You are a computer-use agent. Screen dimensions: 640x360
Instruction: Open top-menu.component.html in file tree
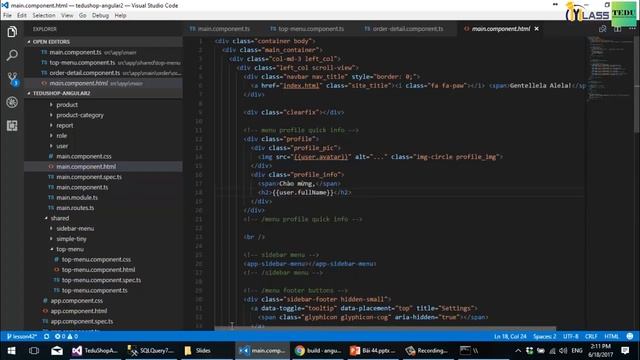click(x=98, y=270)
